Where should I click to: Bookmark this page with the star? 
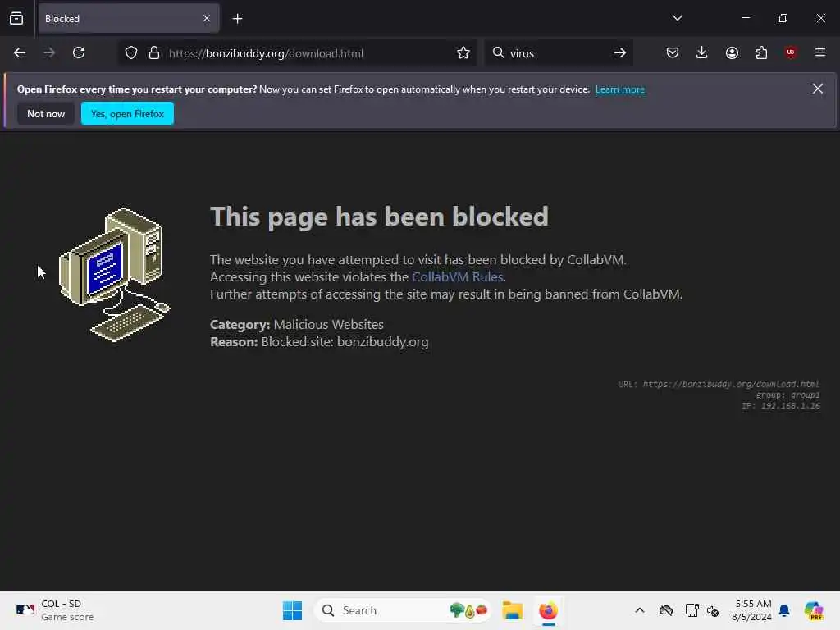463,53
